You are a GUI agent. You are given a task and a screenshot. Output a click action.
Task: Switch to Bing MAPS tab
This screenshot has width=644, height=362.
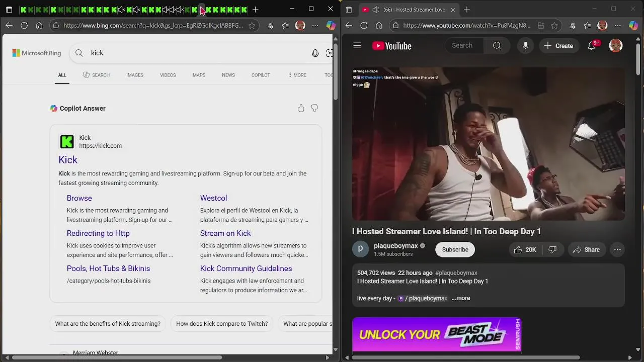click(x=199, y=75)
